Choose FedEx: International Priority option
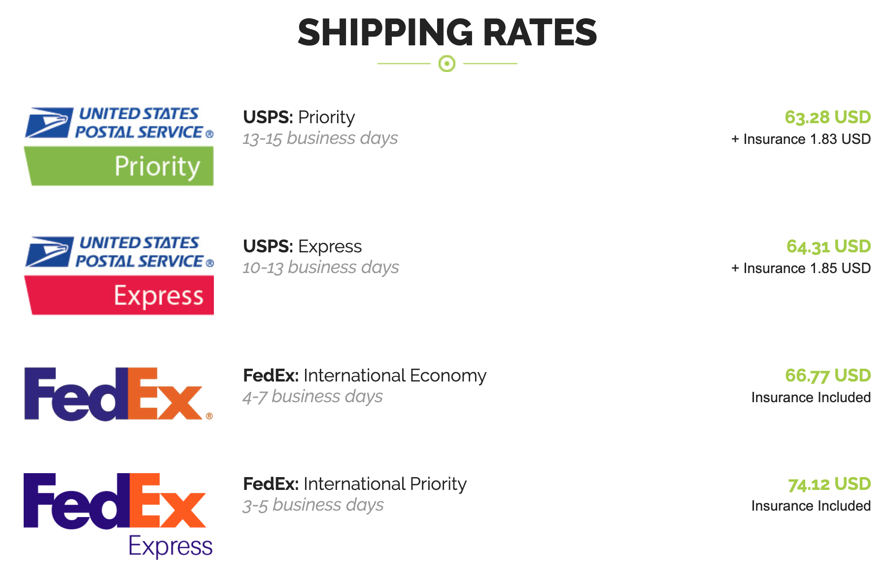 (355, 484)
